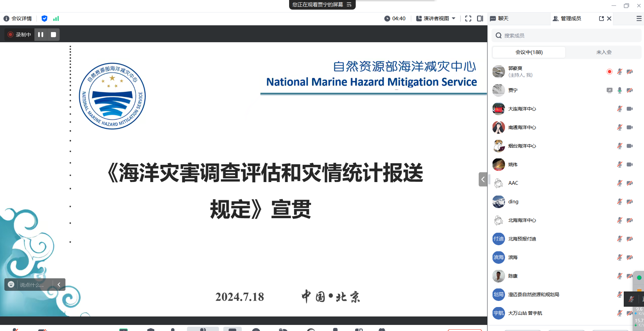
Task: Collapse the side panel with the arrow handle
Action: point(483,179)
